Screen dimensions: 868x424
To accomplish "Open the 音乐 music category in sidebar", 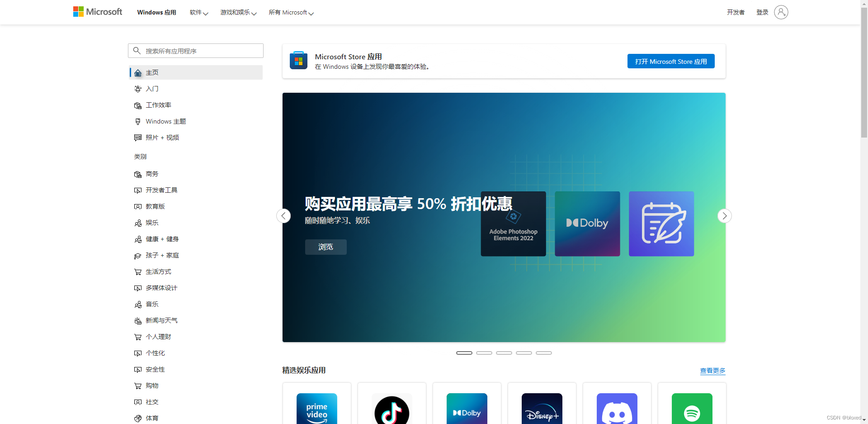I will pyautogui.click(x=152, y=304).
